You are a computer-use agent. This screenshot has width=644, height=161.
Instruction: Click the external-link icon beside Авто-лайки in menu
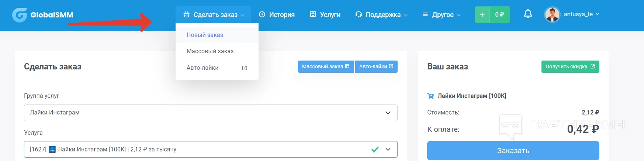[x=244, y=68]
